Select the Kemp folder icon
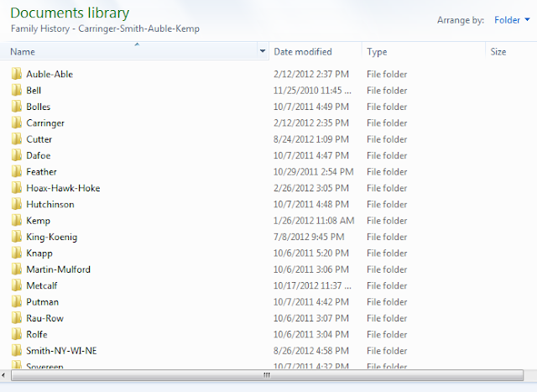Screen dimensions: 537x392 (x=16, y=221)
